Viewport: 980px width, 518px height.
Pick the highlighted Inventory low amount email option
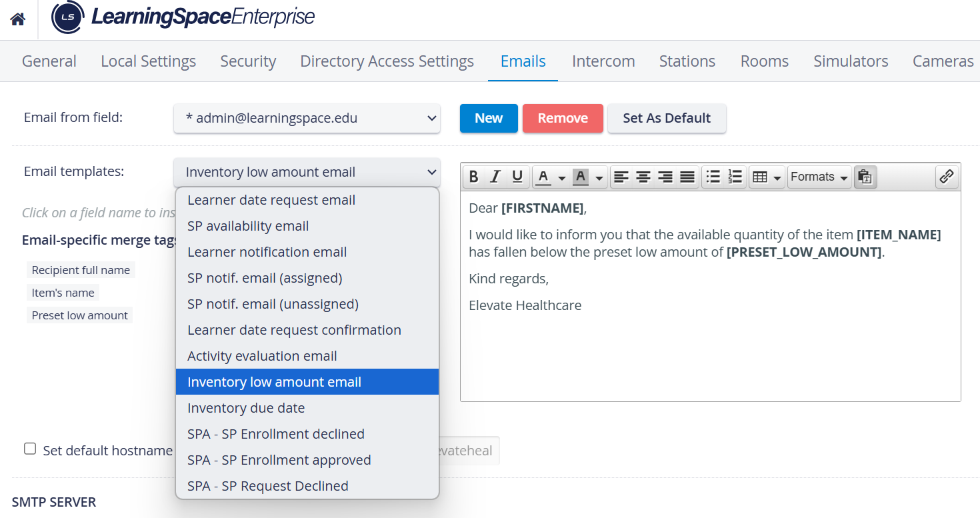pos(307,382)
